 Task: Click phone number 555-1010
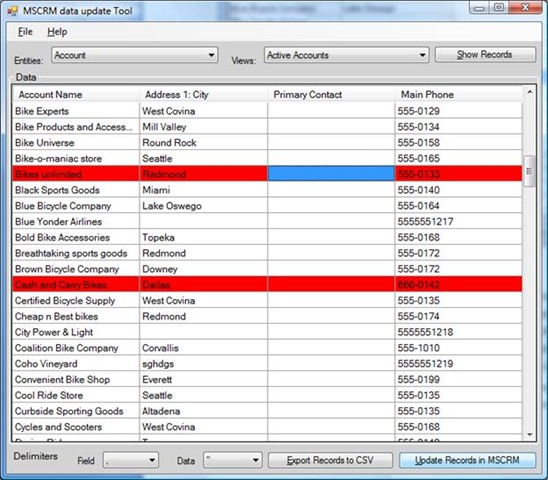(x=459, y=348)
